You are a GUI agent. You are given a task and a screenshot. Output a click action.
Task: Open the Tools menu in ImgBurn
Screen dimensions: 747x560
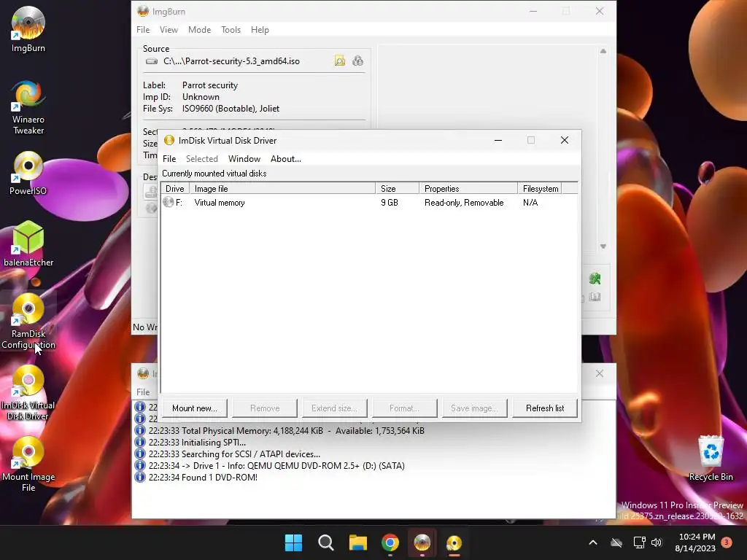(x=231, y=29)
